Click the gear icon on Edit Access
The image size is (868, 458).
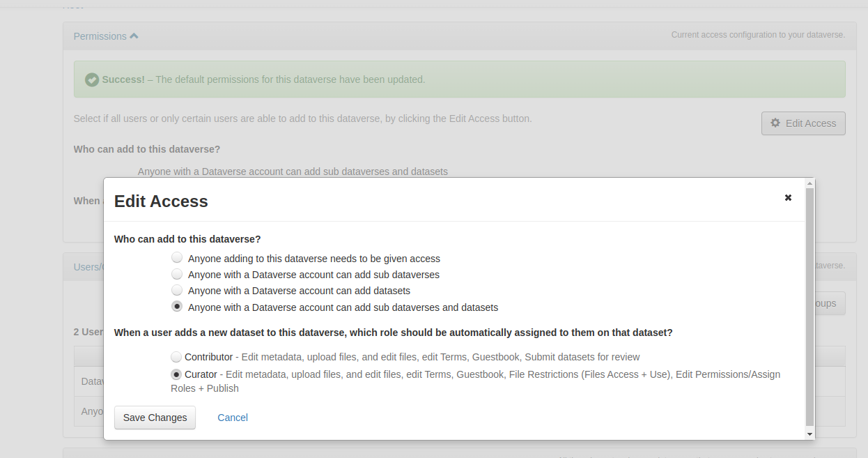point(775,123)
